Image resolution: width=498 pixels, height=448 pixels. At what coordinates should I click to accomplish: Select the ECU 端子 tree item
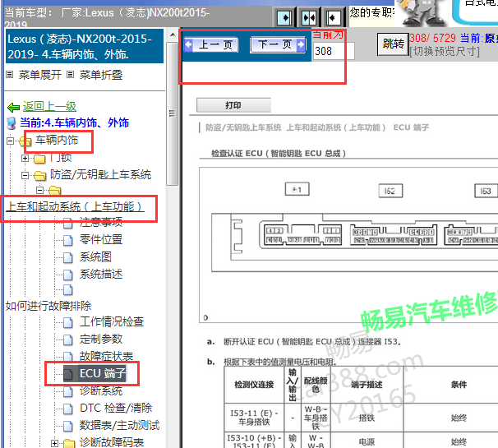tap(102, 373)
